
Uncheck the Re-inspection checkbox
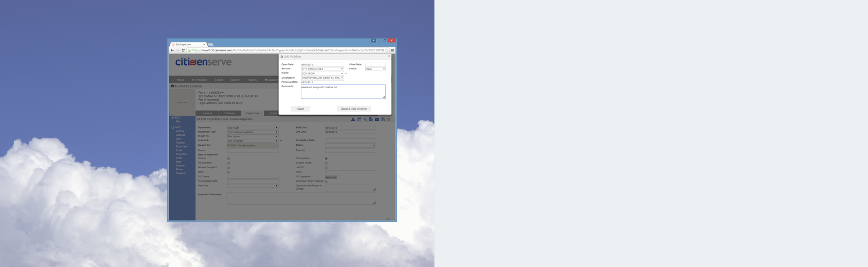tap(326, 159)
